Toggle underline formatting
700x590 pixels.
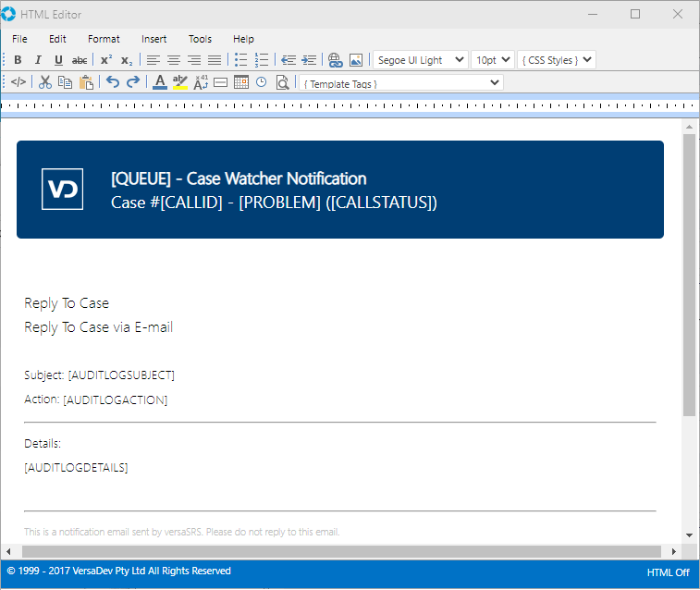tap(58, 60)
